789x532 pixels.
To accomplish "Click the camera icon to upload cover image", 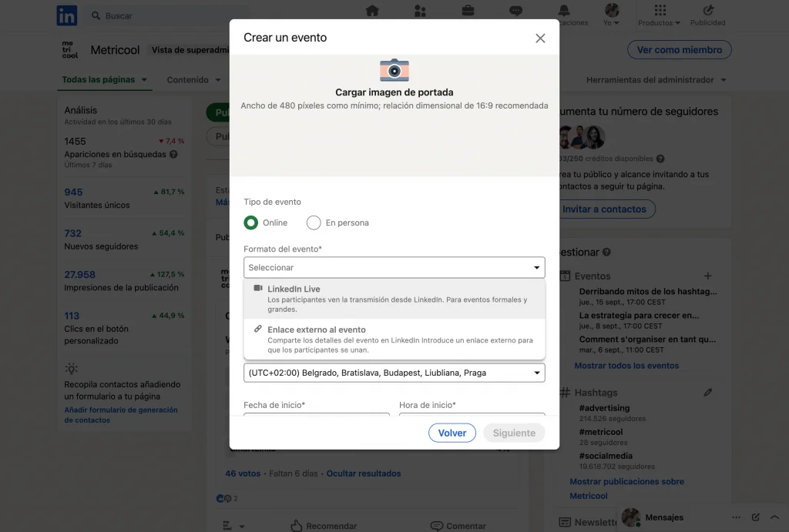I will (394, 70).
